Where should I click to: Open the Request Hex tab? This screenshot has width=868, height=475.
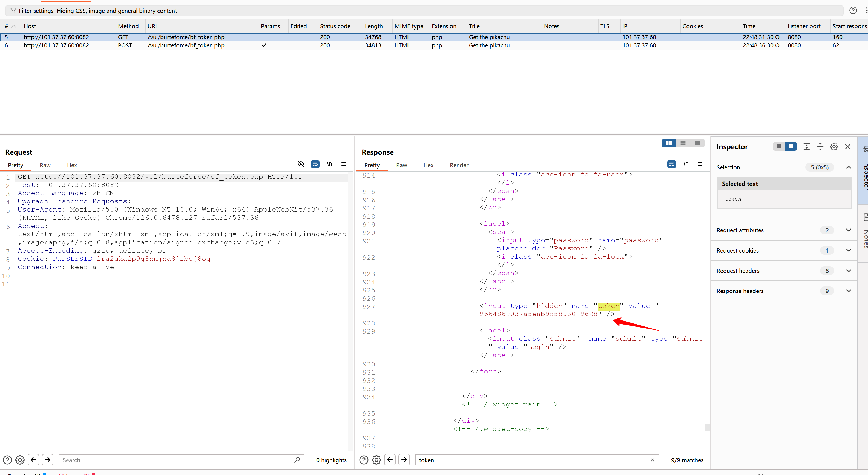[72, 165]
